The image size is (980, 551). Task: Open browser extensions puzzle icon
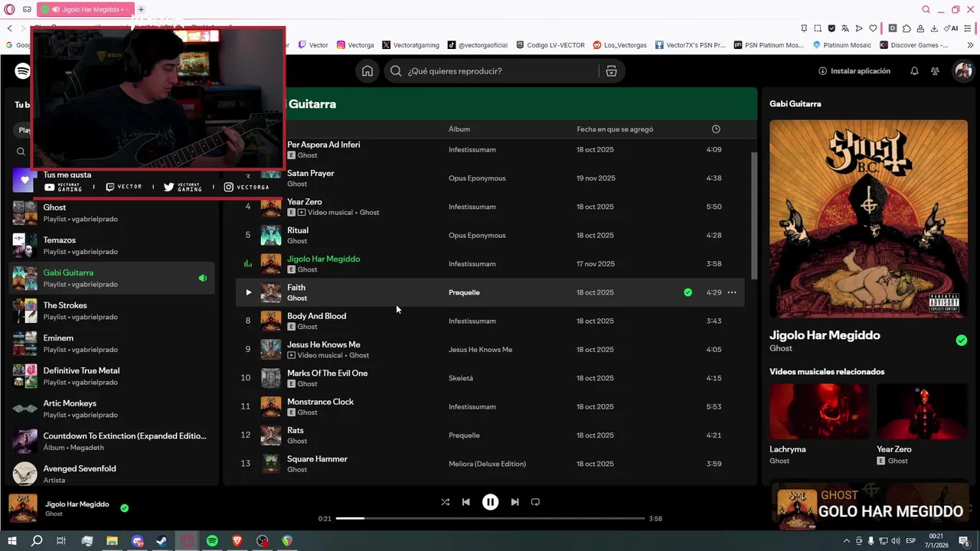[x=906, y=28]
